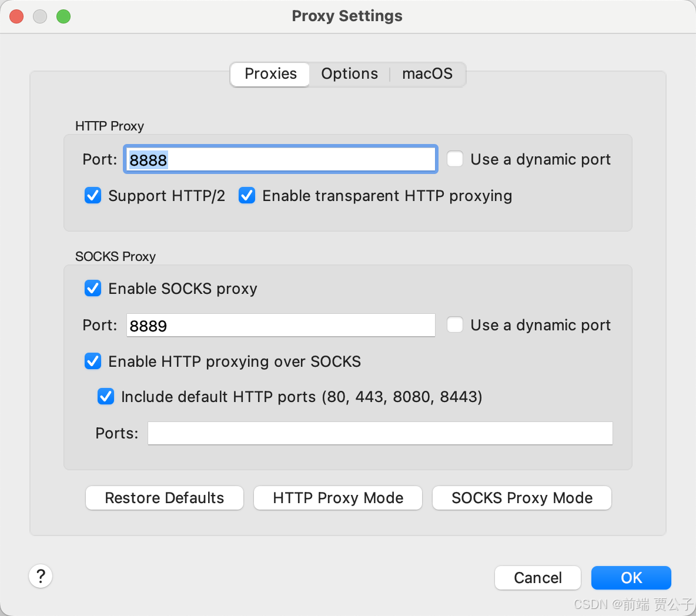Zoom window with the green button
696x616 pixels.
pyautogui.click(x=63, y=16)
